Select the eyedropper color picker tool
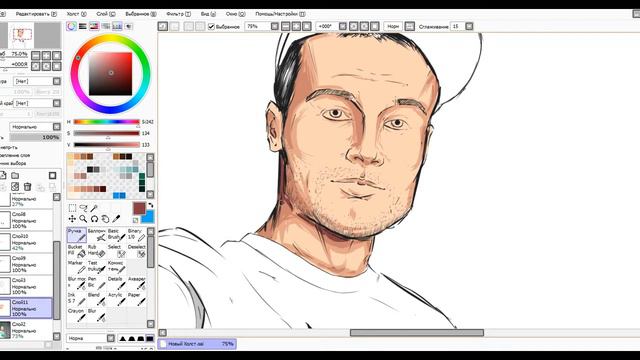The width and height of the screenshot is (640, 360). tap(116, 219)
